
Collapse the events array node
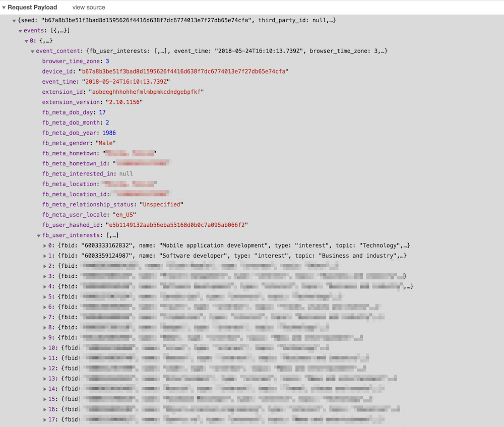(21, 31)
